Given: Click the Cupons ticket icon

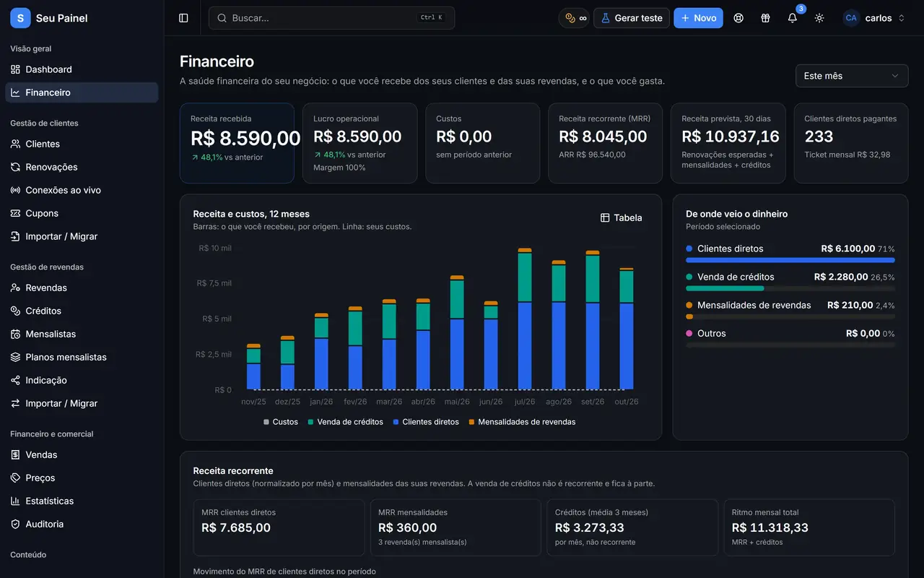Looking at the screenshot, I should point(15,213).
